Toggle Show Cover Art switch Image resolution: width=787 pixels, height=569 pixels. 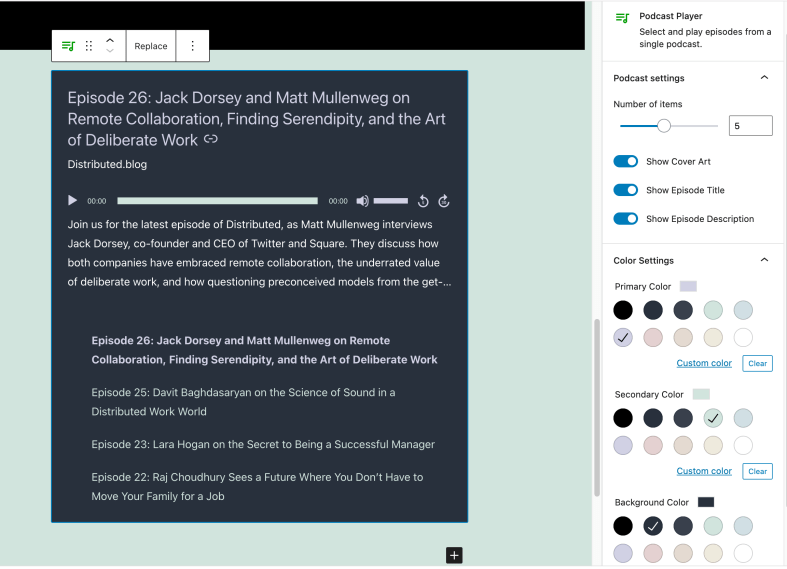pyautogui.click(x=626, y=161)
